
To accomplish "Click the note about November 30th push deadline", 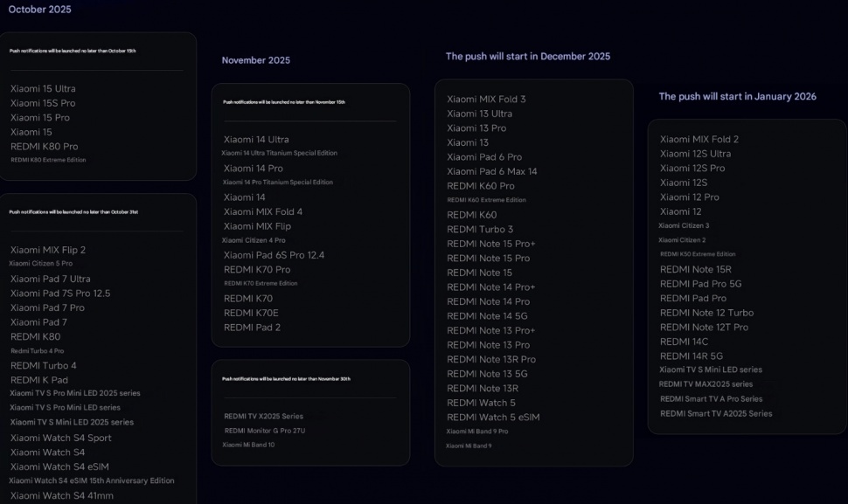I will point(286,379).
